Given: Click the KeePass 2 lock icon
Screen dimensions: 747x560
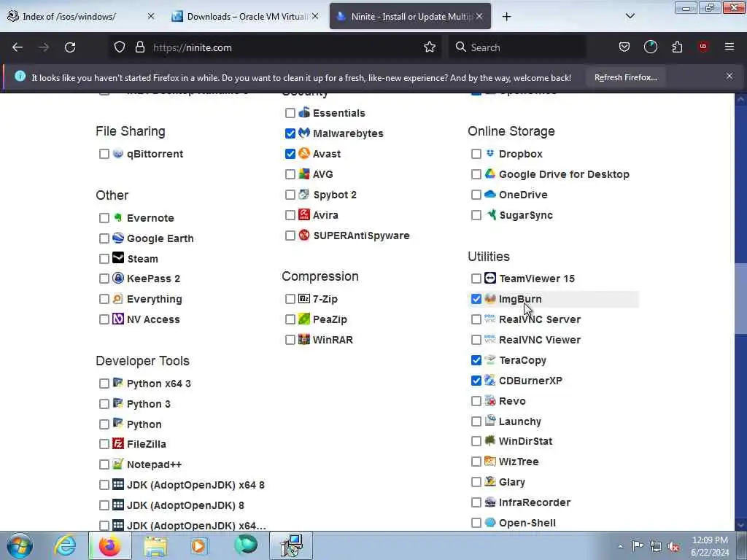Looking at the screenshot, I should click(x=118, y=278).
